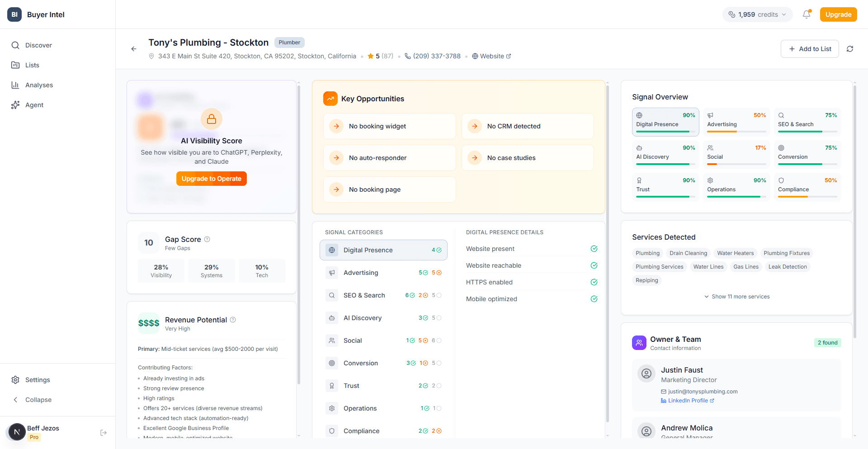This screenshot has height=449, width=868.
Task: Click the refresh icon beside Add to List
Action: (850, 49)
